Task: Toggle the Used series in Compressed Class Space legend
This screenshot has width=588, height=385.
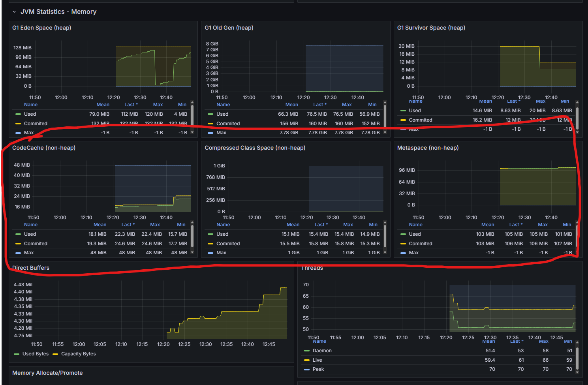Action: 222,234
